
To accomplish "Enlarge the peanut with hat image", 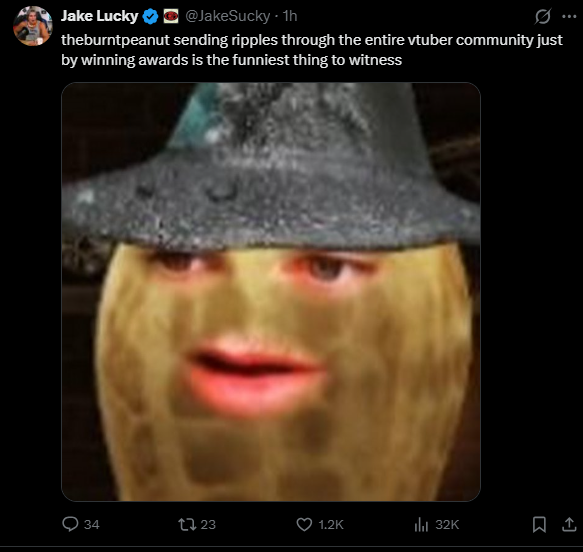I will click(x=271, y=292).
